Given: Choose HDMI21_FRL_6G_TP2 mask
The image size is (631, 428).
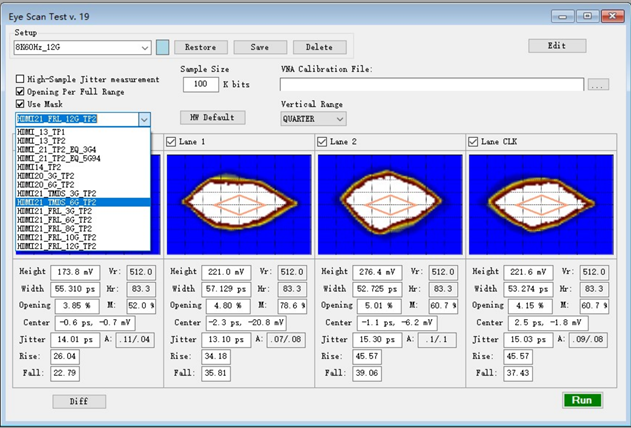Looking at the screenshot, I should click(x=83, y=220).
